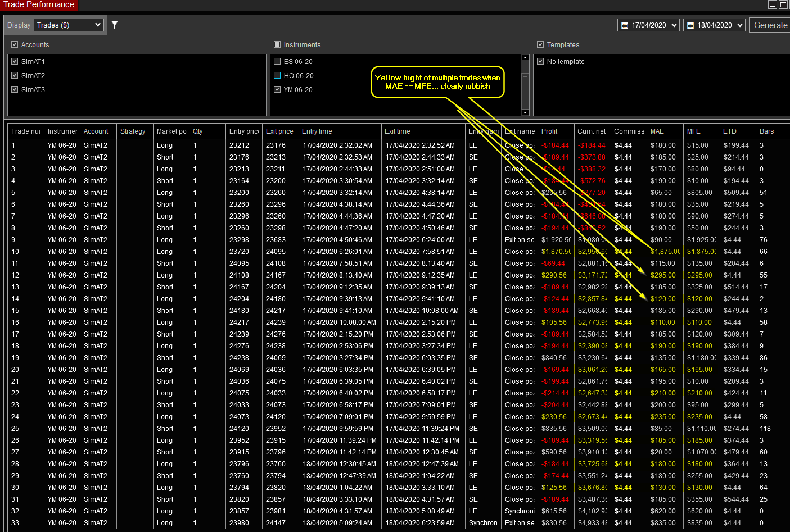Image resolution: width=790 pixels, height=532 pixels.
Task: Click MAE value $20.00 in trade 27
Action: (x=661, y=452)
